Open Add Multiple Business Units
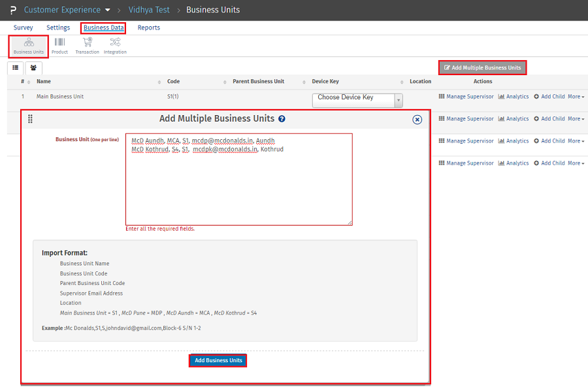 coord(482,67)
